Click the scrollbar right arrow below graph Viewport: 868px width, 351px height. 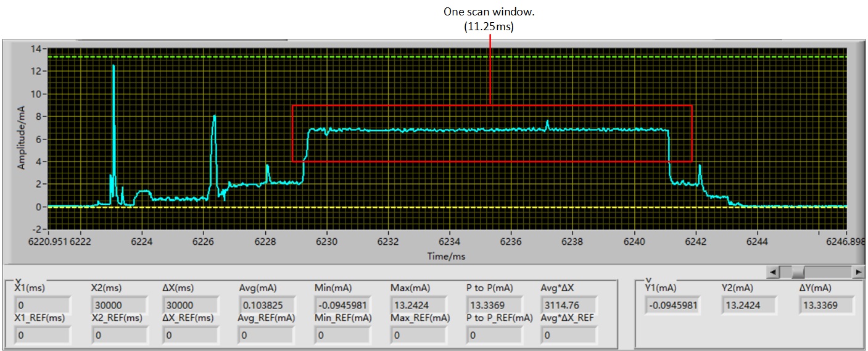click(x=858, y=272)
